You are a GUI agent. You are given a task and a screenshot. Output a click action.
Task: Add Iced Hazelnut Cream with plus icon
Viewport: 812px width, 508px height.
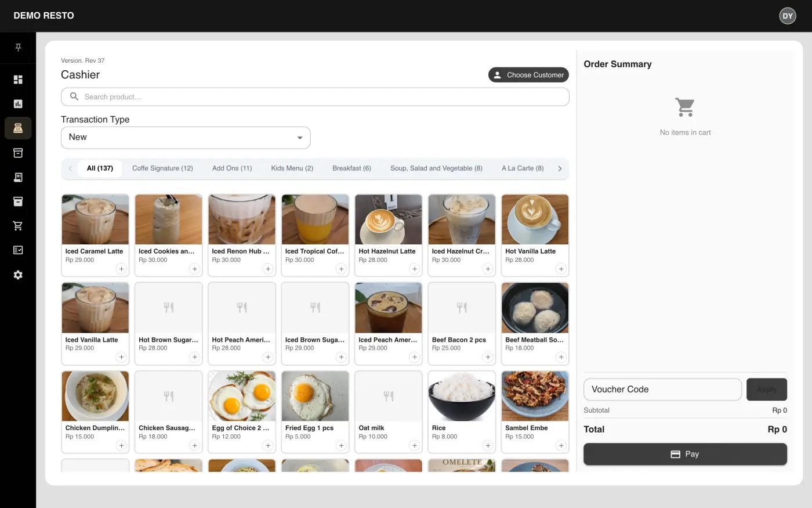point(488,269)
